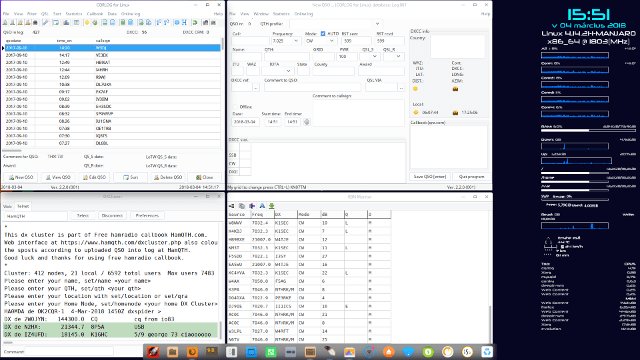
Task: Open the Callbook menu in CQRLOG main window
Action: pos(95,14)
